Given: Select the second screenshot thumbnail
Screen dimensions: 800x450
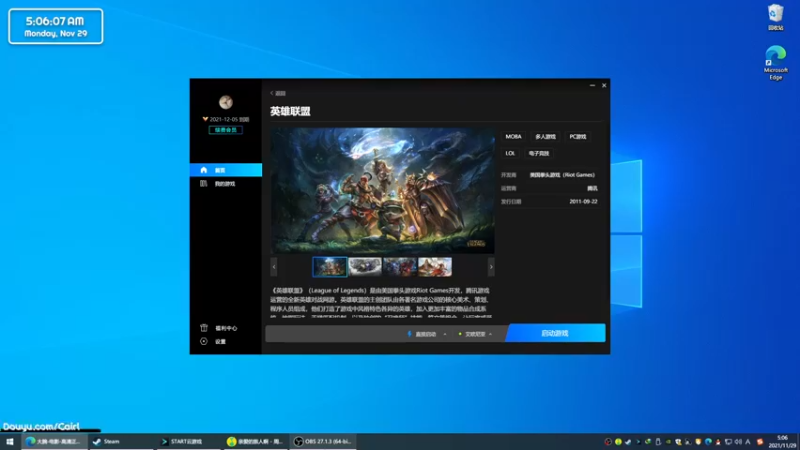Looking at the screenshot, I should pos(365,267).
